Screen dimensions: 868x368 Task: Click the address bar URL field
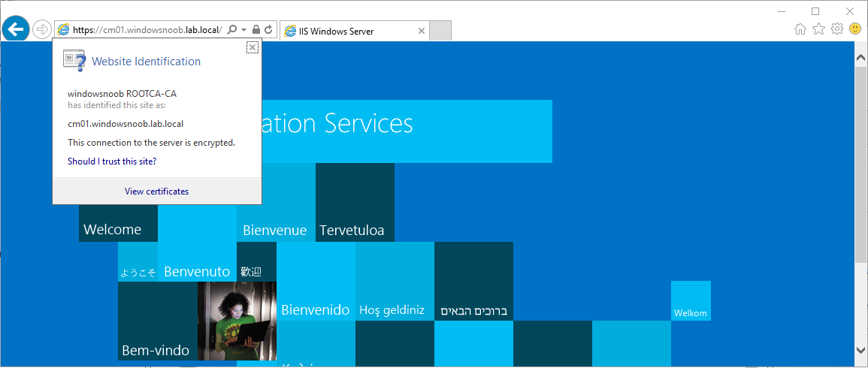pos(148,30)
